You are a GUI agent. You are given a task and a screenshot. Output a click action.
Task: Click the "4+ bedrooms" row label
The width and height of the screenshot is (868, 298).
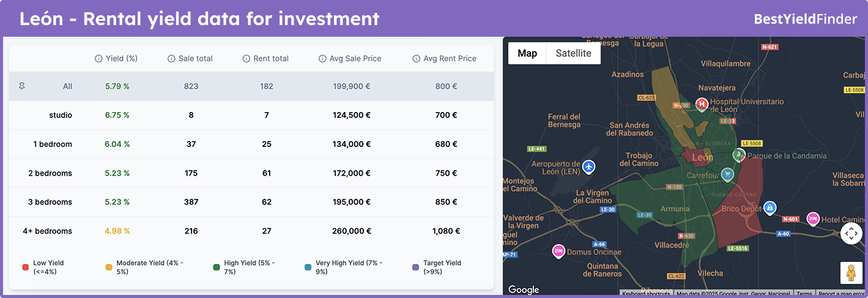(47, 231)
